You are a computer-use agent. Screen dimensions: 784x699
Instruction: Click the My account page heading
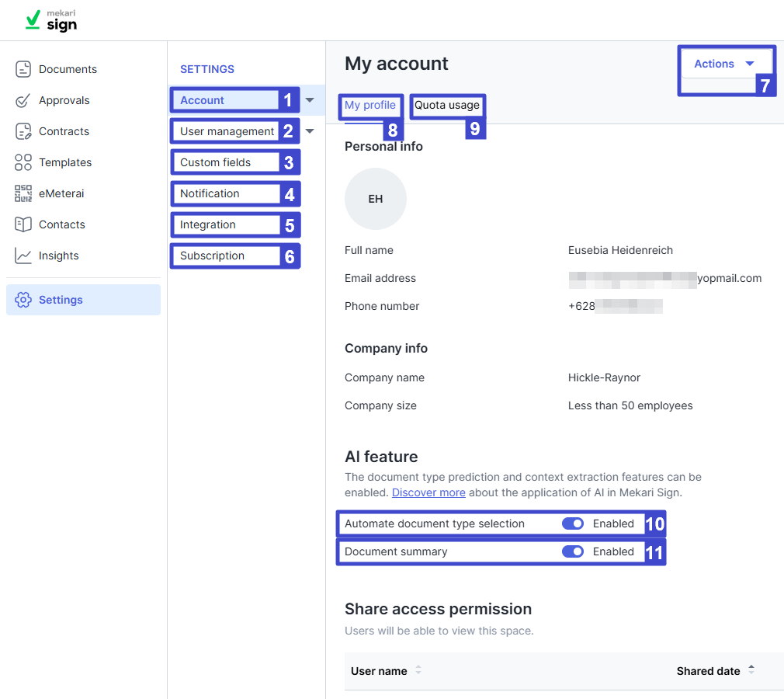pyautogui.click(x=397, y=64)
